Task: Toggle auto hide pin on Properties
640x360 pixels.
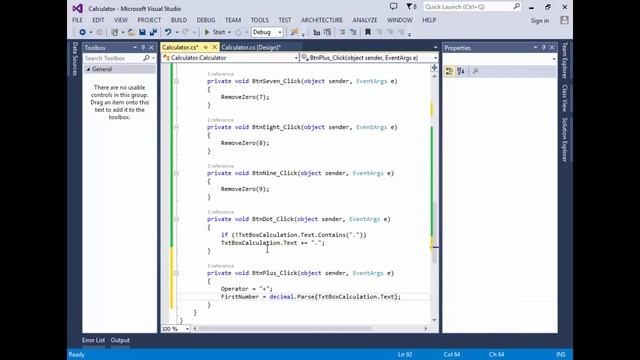Action: [x=544, y=48]
